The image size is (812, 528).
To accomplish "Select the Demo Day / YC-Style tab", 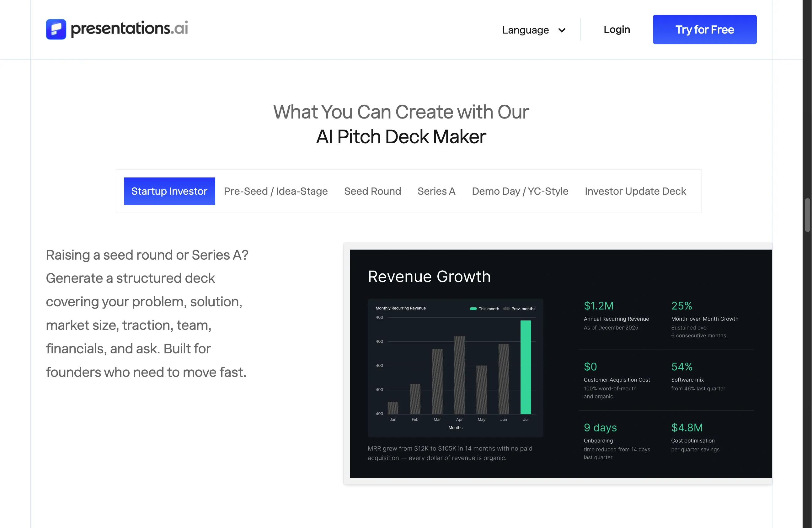I will click(x=520, y=191).
